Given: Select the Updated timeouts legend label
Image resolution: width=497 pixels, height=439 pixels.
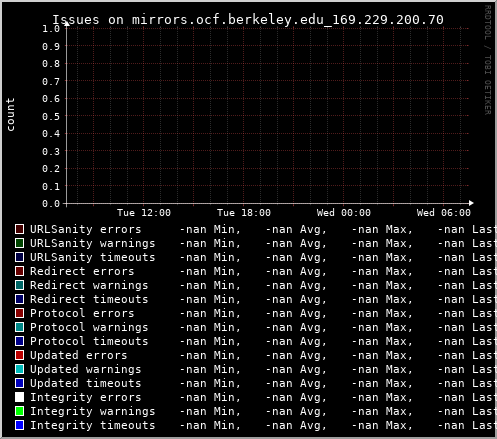Looking at the screenshot, I should (x=86, y=383).
